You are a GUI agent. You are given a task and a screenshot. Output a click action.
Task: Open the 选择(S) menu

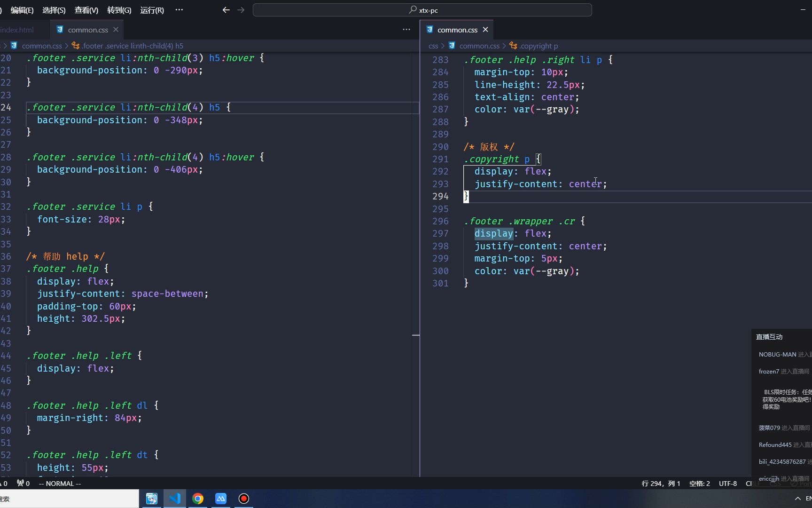(54, 10)
